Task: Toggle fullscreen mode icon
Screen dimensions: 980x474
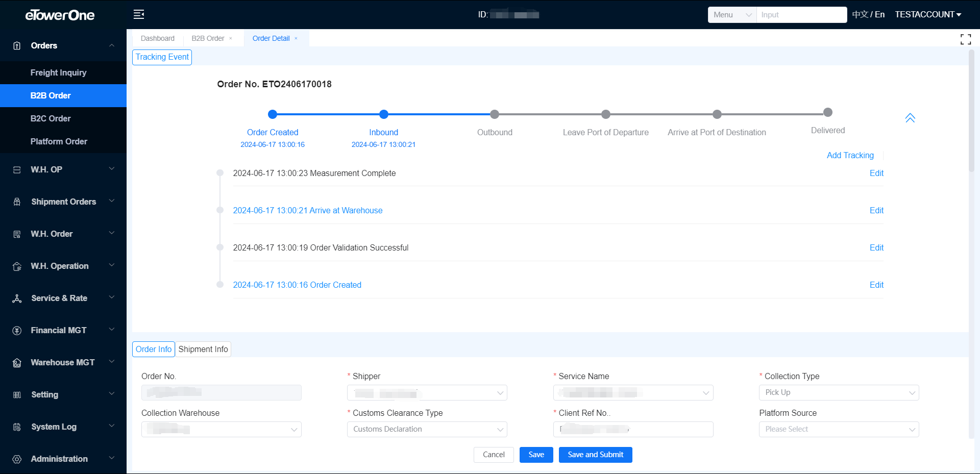Action: pyautogui.click(x=966, y=39)
